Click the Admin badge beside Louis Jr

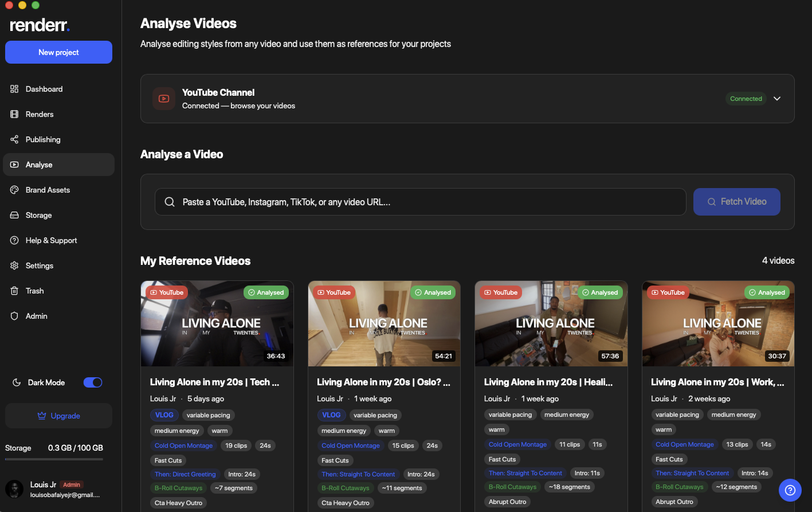click(x=72, y=484)
